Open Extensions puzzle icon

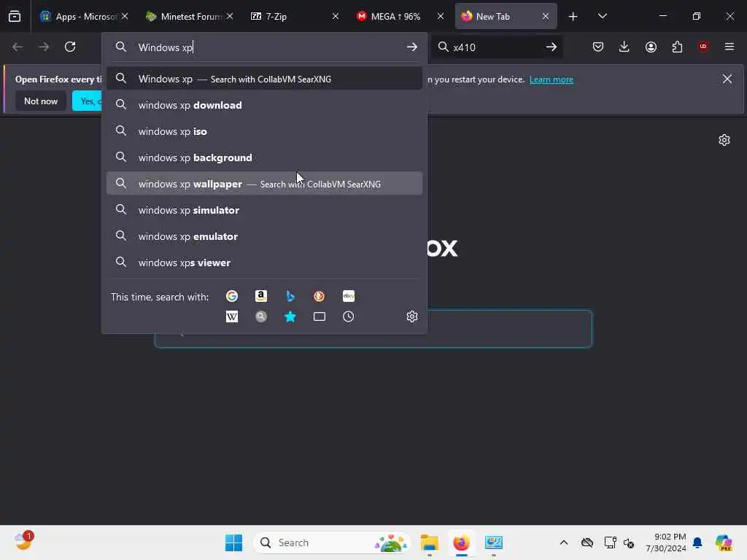coord(677,47)
